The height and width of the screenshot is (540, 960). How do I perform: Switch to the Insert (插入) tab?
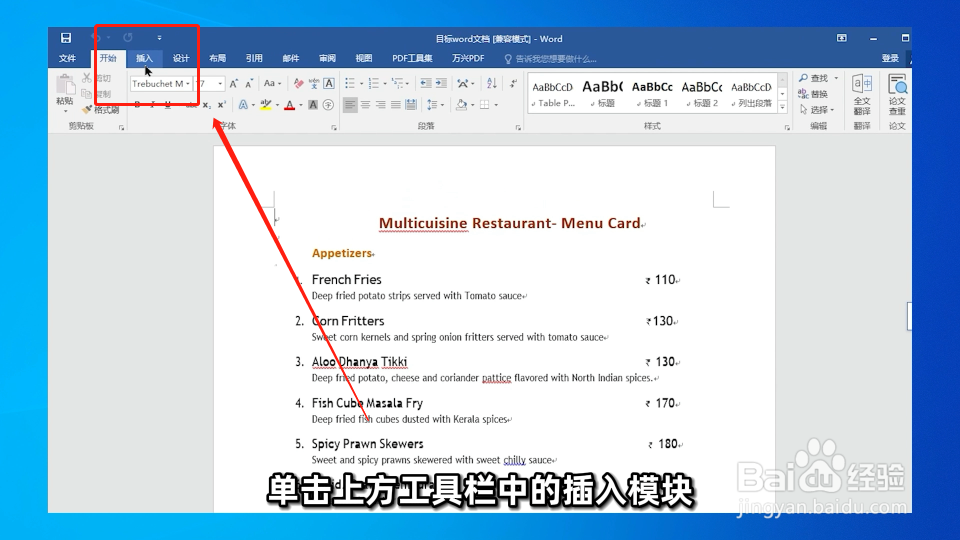point(144,58)
